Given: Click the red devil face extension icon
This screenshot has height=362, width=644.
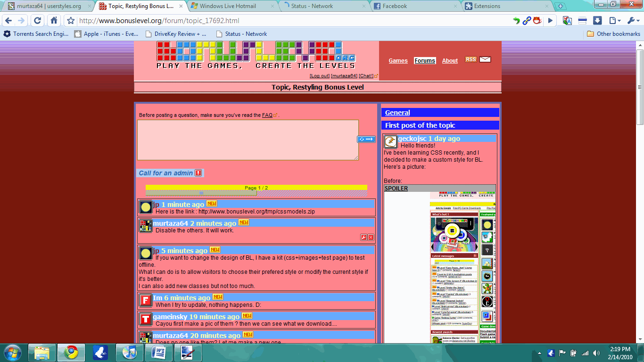Looking at the screenshot, I should (x=537, y=21).
